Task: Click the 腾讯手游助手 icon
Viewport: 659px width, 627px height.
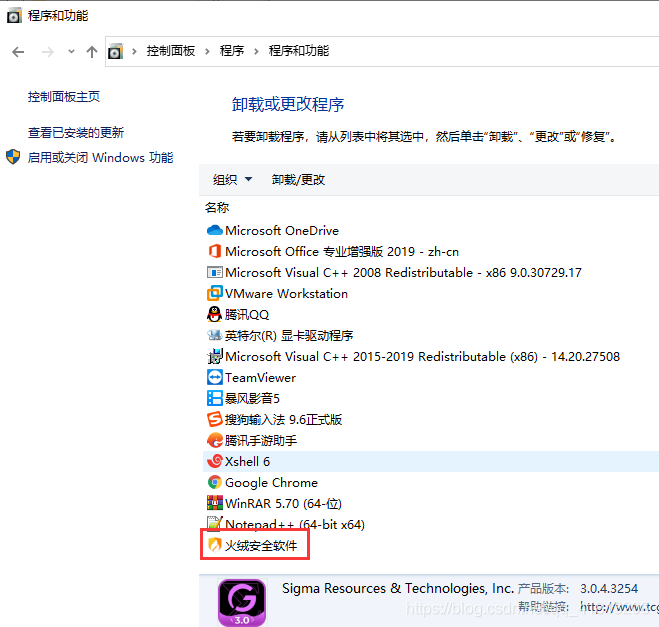Action: coord(215,440)
